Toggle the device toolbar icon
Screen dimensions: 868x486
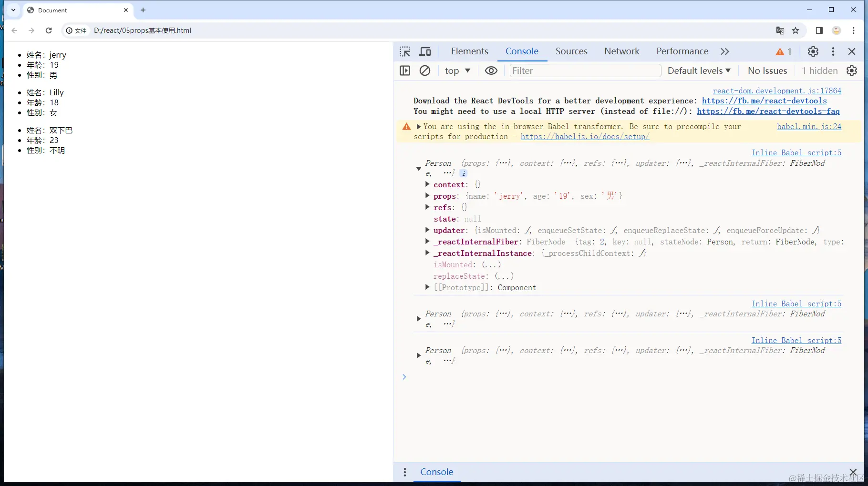[425, 51]
